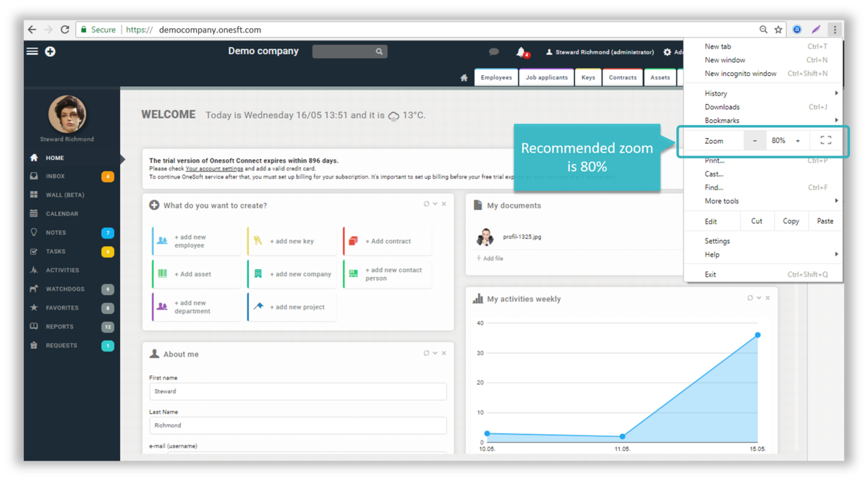868x481 pixels.
Task: Toggle fullscreen mode in Zoom row
Action: tap(825, 140)
